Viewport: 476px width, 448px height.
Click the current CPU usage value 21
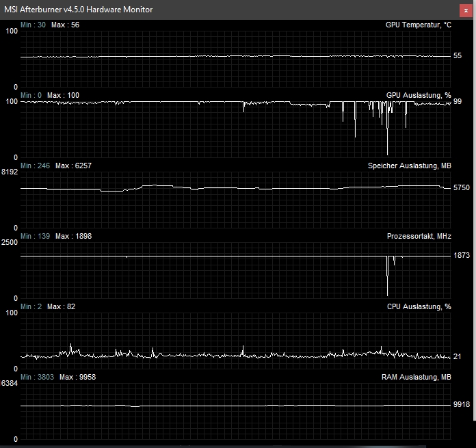point(457,356)
